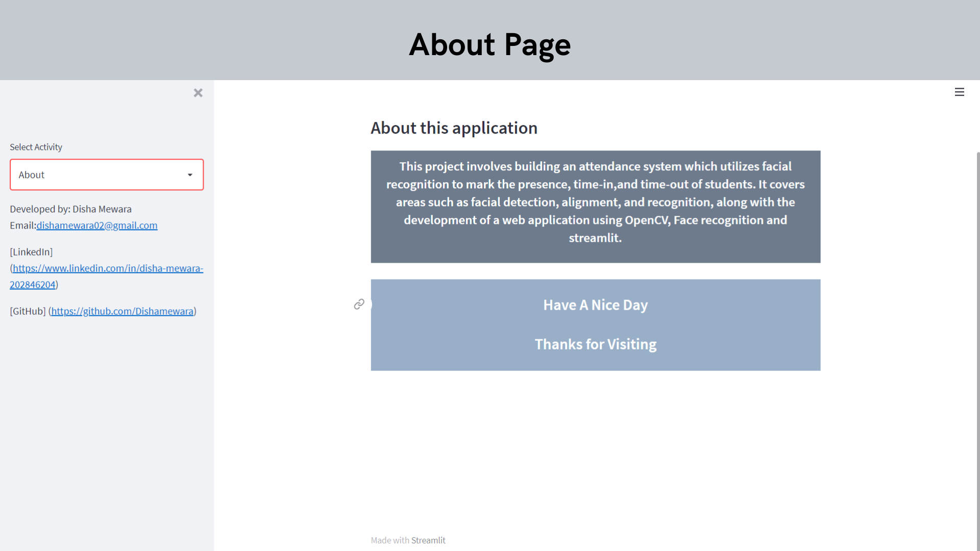Select "About" inside the activity dropdown
The width and height of the screenshot is (980, 551).
32,174
